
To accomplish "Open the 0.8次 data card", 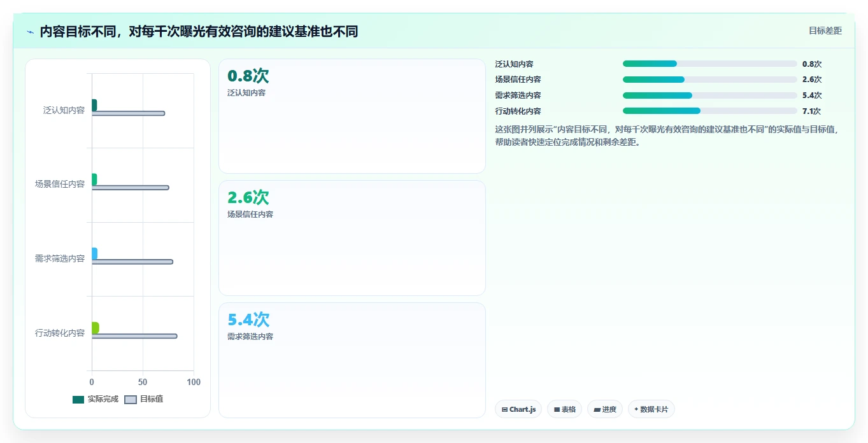I will tap(352, 116).
